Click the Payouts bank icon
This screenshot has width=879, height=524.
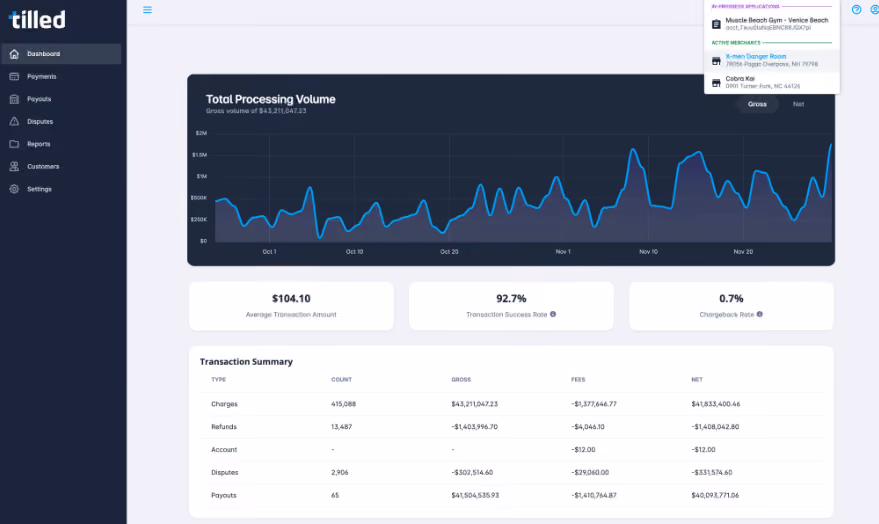pos(14,99)
